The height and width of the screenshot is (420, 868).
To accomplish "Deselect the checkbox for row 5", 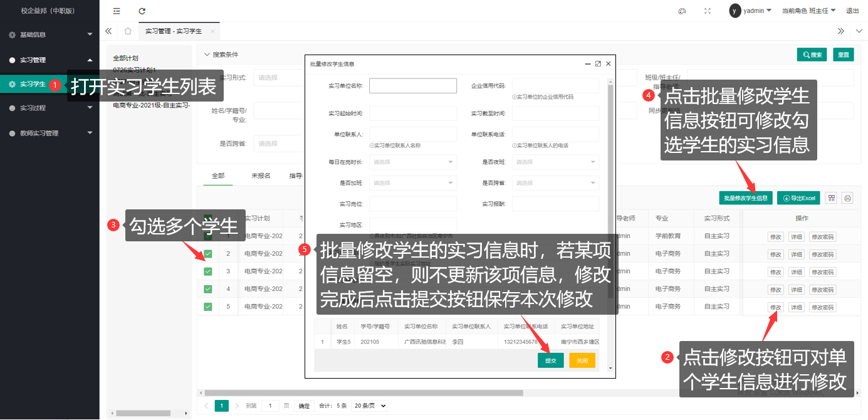I will (207, 305).
